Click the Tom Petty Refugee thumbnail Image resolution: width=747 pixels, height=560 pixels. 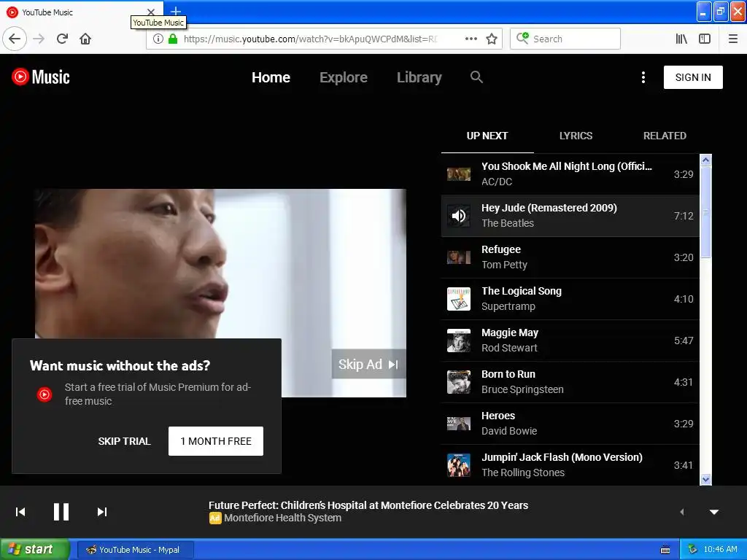pos(459,257)
